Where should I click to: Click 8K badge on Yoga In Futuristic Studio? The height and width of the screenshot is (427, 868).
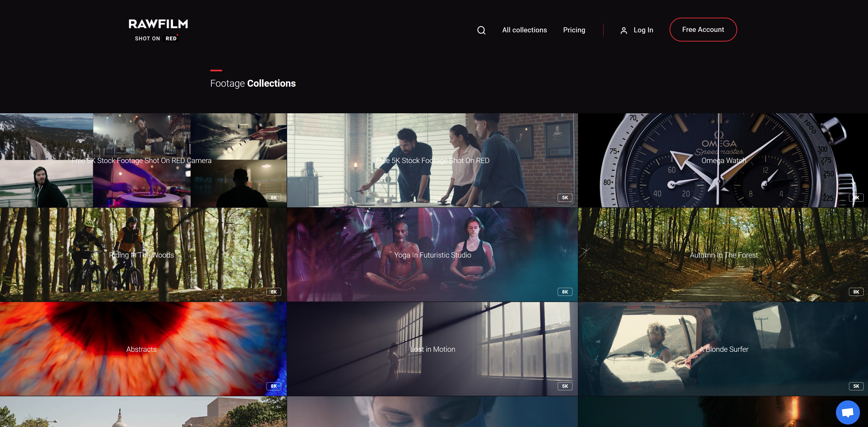(565, 292)
